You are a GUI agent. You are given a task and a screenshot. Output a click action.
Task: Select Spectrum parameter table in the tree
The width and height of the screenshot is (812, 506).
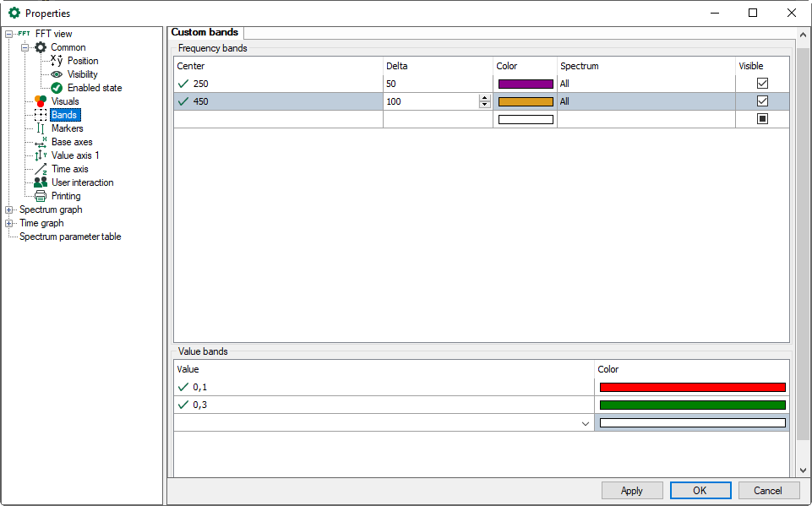point(70,237)
